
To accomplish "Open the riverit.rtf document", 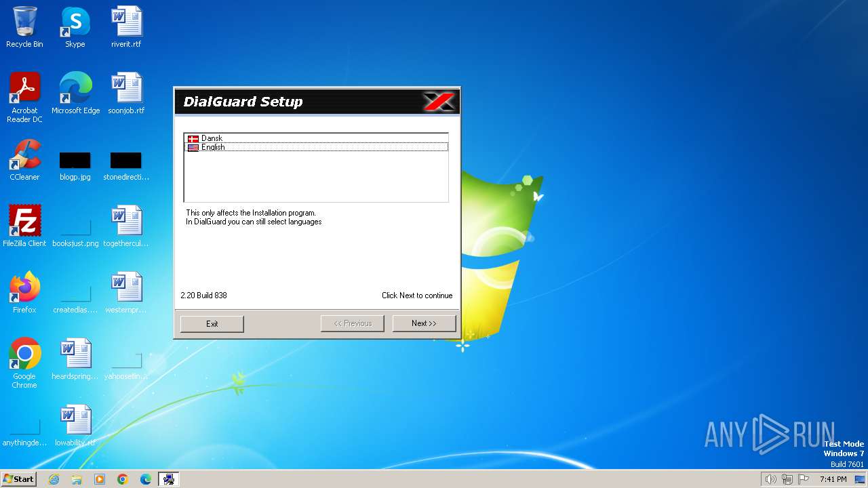I will tap(126, 27).
